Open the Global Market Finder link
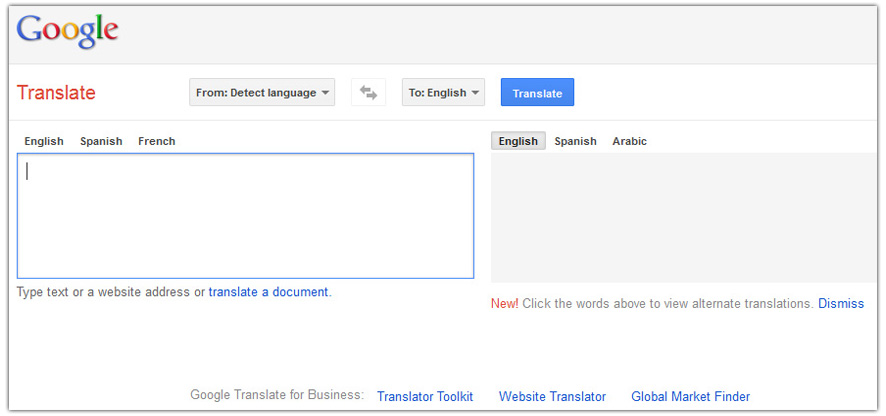This screenshot has height=416, width=886. pos(690,397)
